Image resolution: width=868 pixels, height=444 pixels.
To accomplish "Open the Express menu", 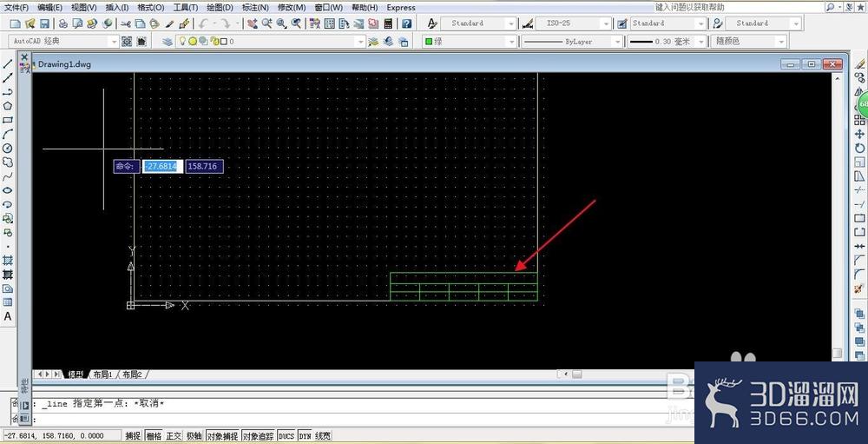I will pos(401,8).
